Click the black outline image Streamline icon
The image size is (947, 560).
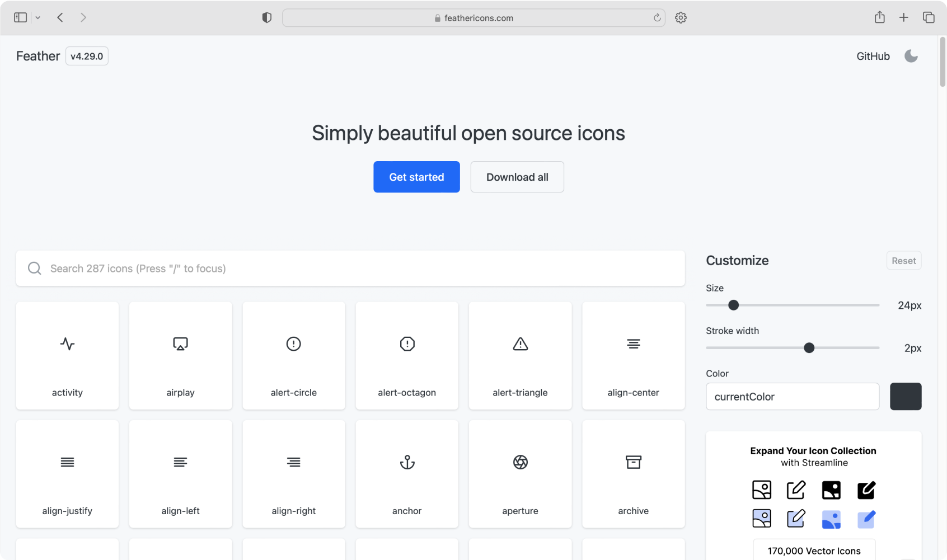pyautogui.click(x=762, y=490)
